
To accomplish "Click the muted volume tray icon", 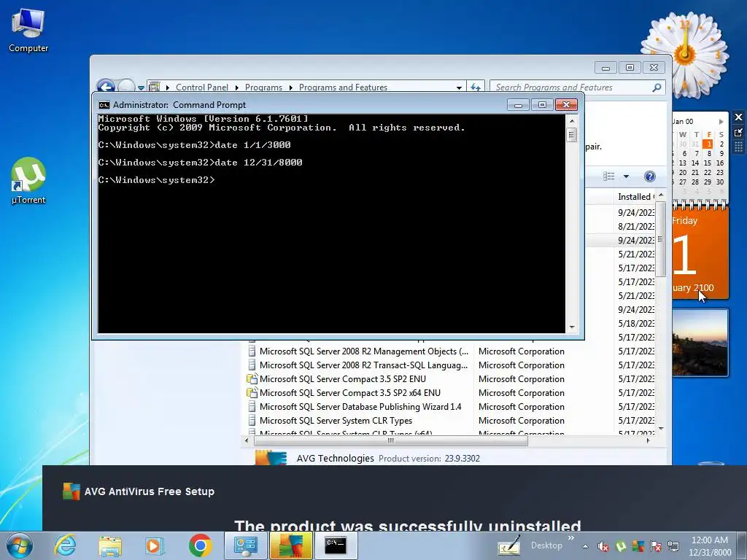I will [x=603, y=547].
